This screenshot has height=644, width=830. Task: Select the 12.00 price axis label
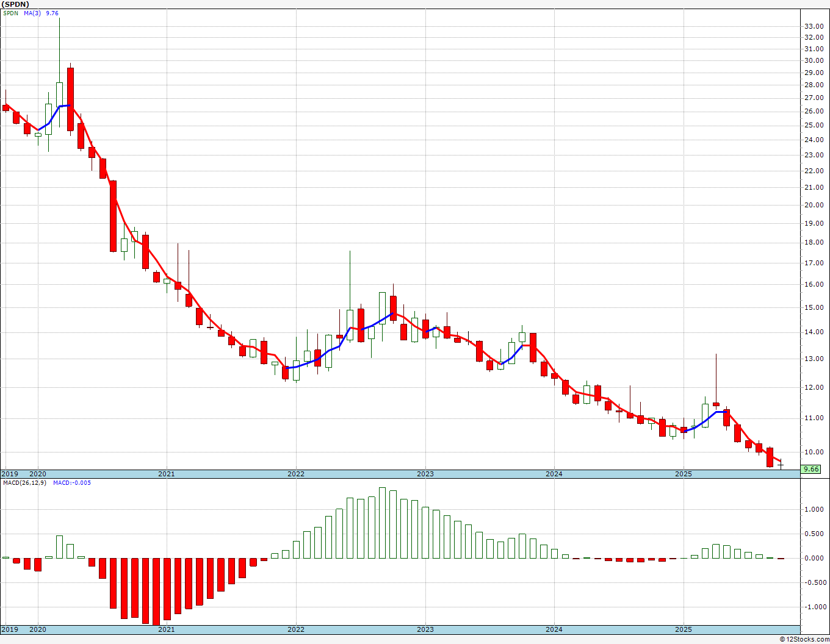[x=814, y=387]
